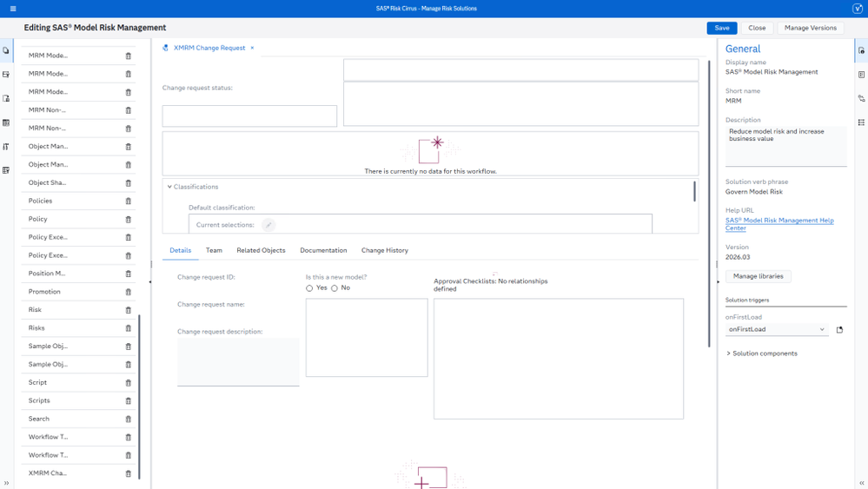Open the form-with-pencil icon in left sidebar

(6, 74)
